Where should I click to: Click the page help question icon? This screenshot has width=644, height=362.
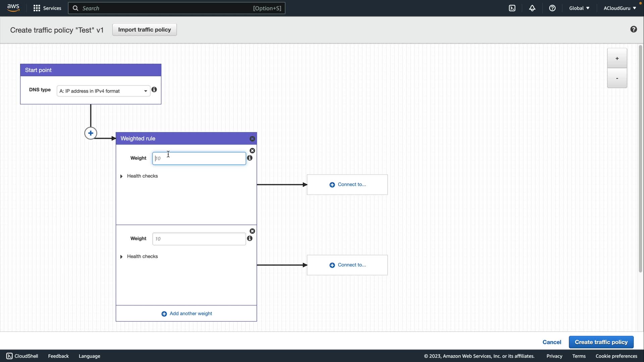coord(633,29)
